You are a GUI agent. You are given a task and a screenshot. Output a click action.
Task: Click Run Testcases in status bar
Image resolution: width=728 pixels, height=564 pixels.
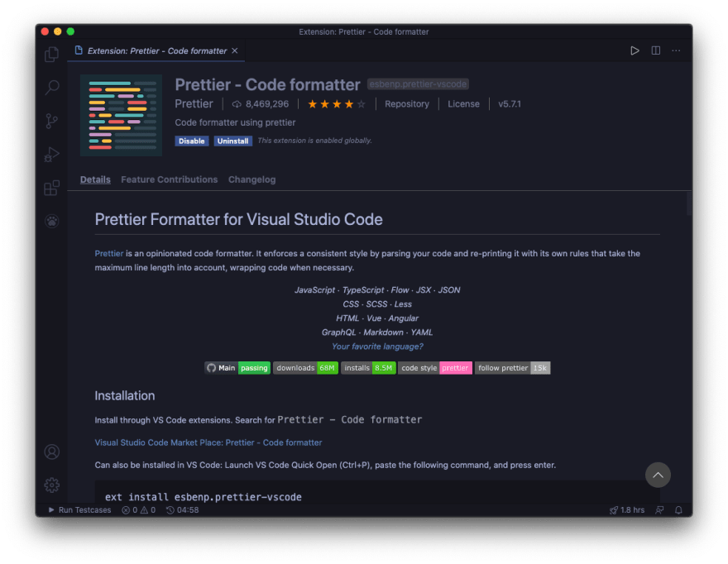pos(80,509)
